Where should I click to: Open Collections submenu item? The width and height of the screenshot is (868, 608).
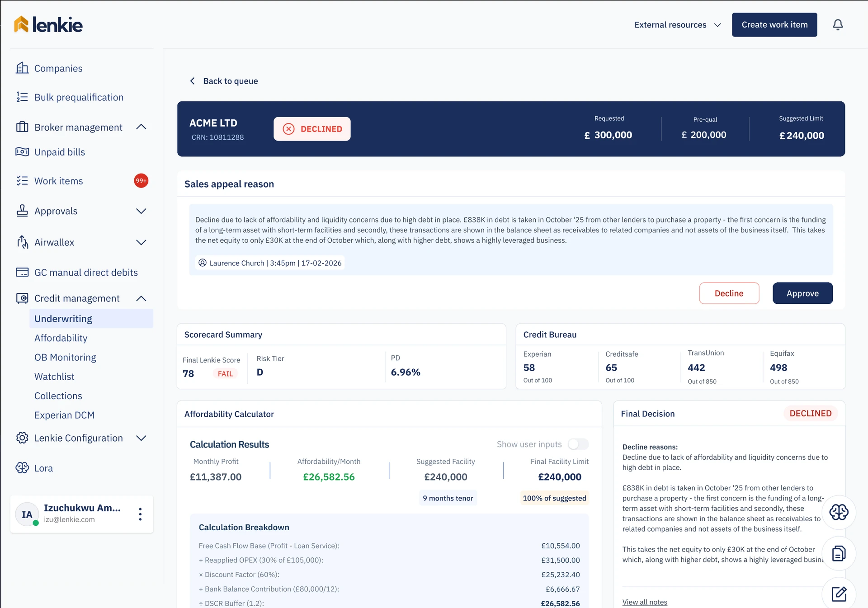[x=58, y=396]
